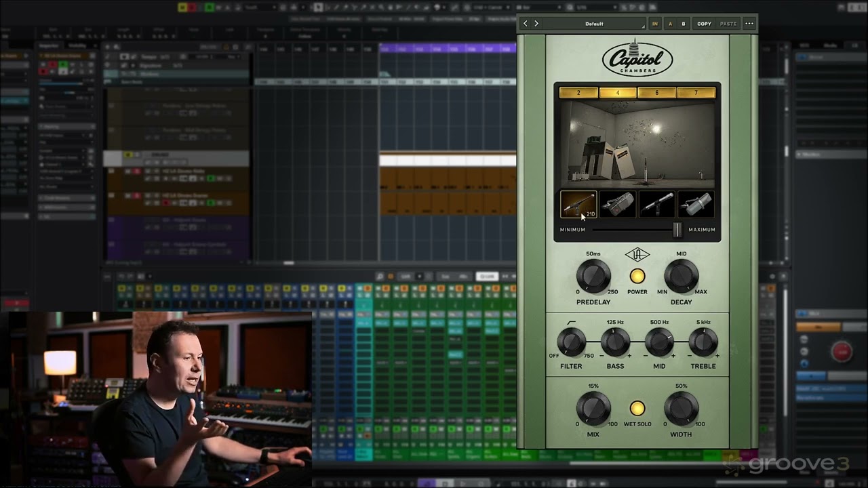Select the fourth silver microphone icon

pos(696,205)
